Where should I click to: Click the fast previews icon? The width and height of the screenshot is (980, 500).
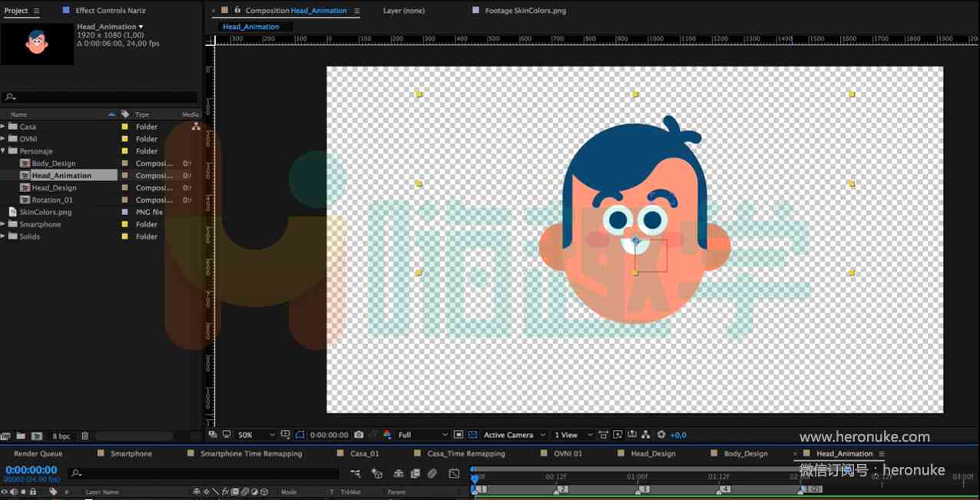[x=617, y=435]
